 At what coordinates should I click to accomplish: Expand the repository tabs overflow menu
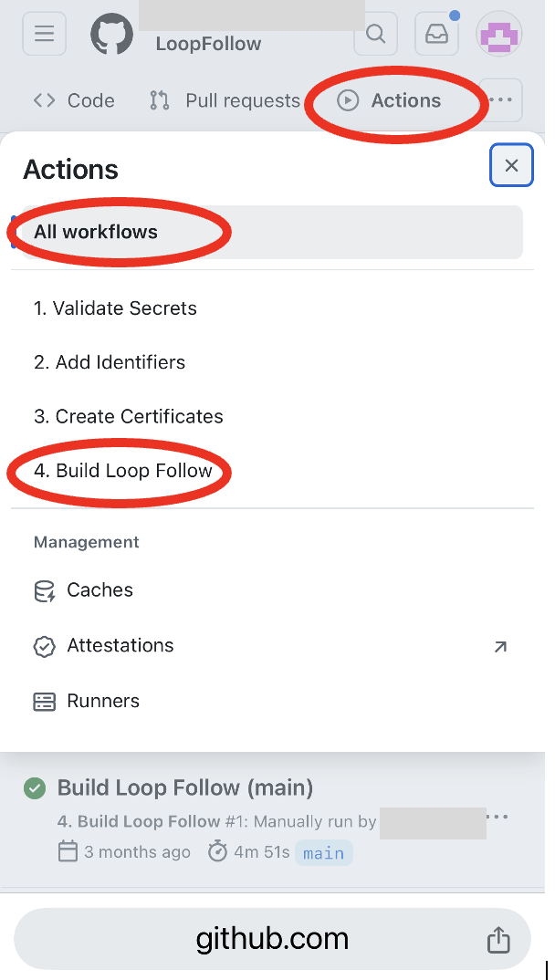(x=500, y=100)
